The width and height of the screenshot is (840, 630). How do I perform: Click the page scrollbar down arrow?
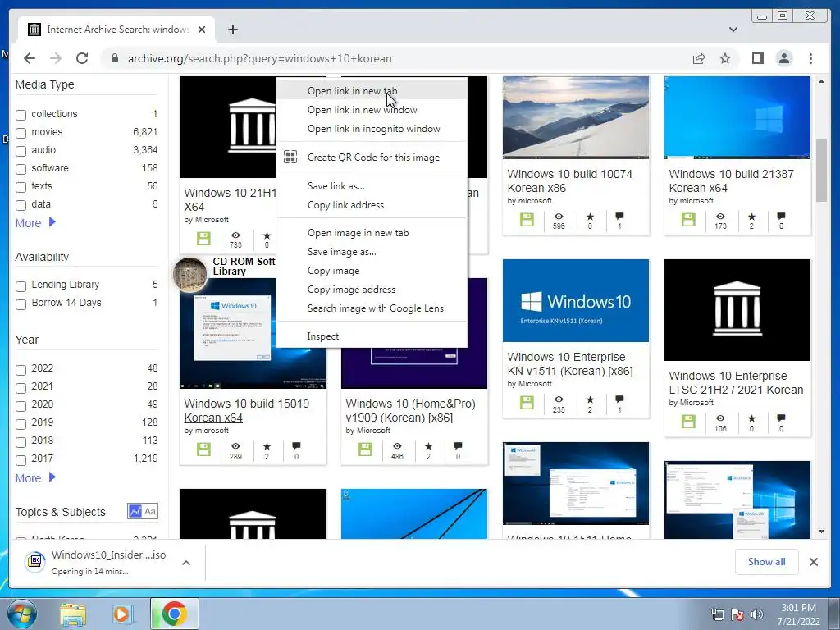click(821, 532)
